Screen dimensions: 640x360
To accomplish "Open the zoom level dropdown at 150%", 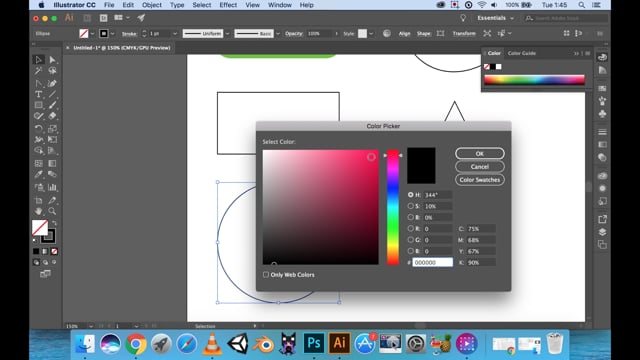I will [91, 326].
